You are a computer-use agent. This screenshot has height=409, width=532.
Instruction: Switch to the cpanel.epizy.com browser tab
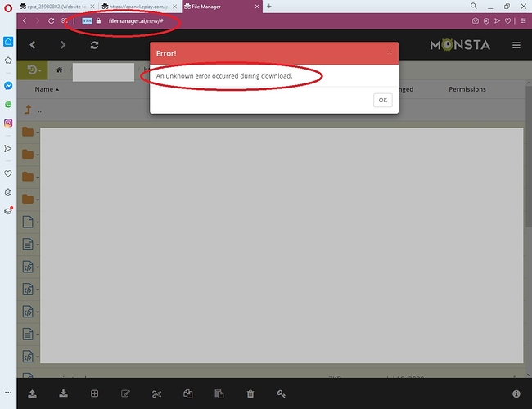coord(139,7)
